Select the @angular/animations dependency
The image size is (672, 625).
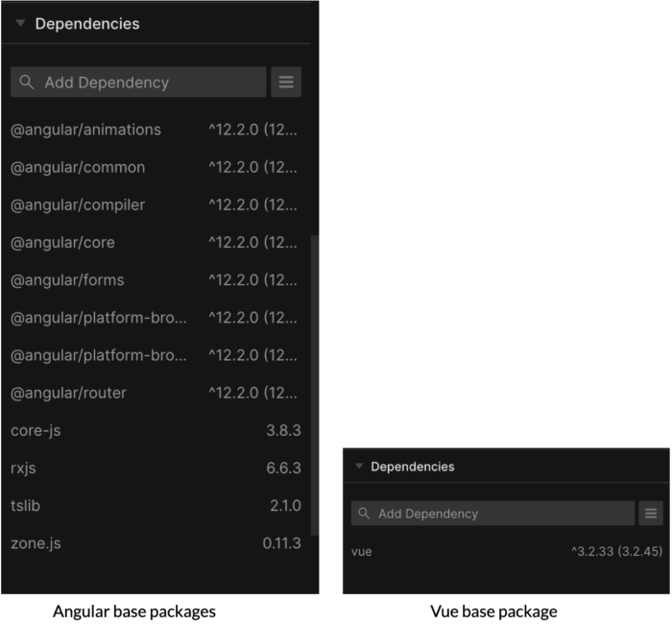(86, 130)
